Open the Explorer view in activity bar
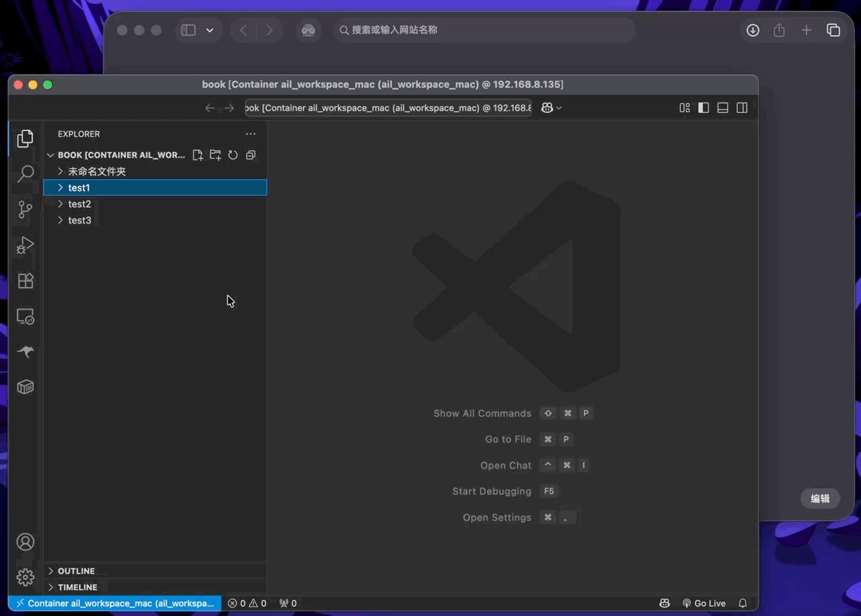This screenshot has width=861, height=616. tap(26, 139)
